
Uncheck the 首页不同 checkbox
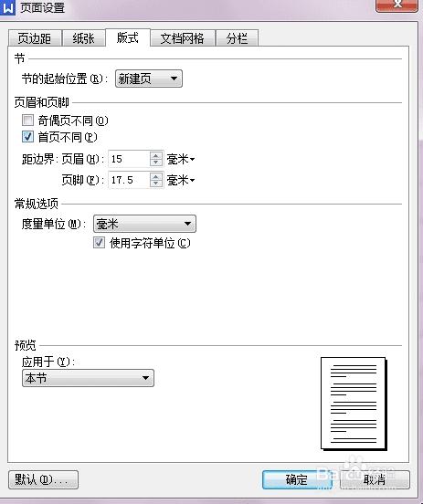click(27, 137)
